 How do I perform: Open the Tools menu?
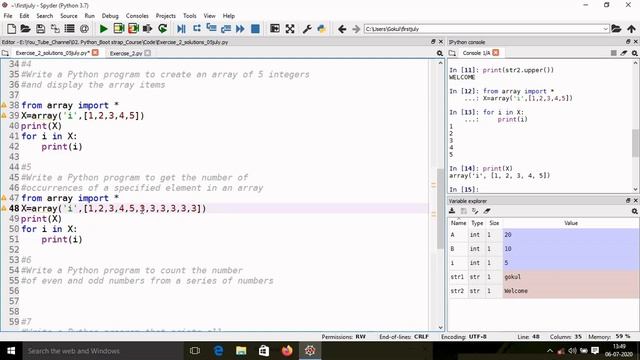tap(189, 16)
